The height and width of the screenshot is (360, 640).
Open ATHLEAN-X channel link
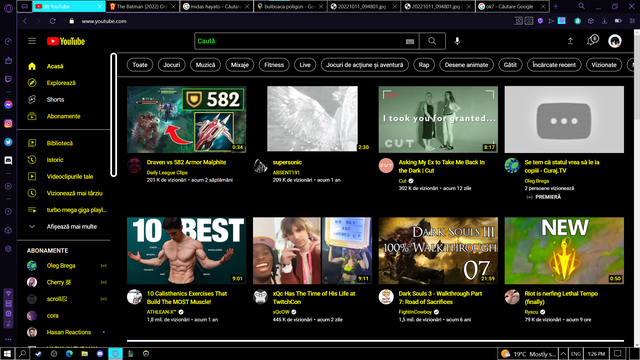(162, 312)
